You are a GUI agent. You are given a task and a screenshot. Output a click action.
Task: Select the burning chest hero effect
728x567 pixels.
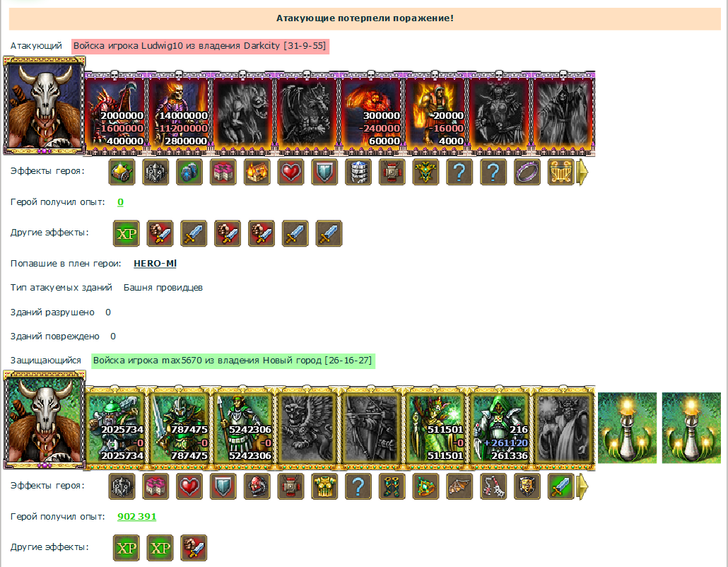257,172
